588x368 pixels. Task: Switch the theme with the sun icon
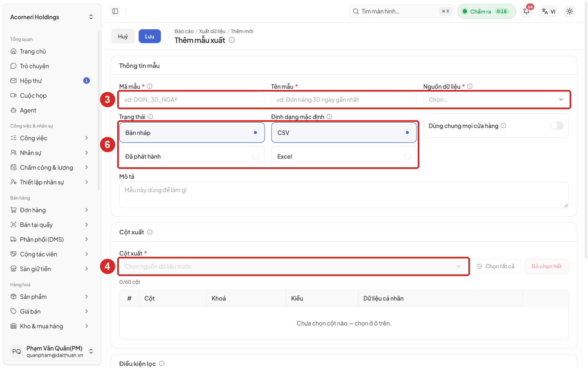tap(570, 11)
